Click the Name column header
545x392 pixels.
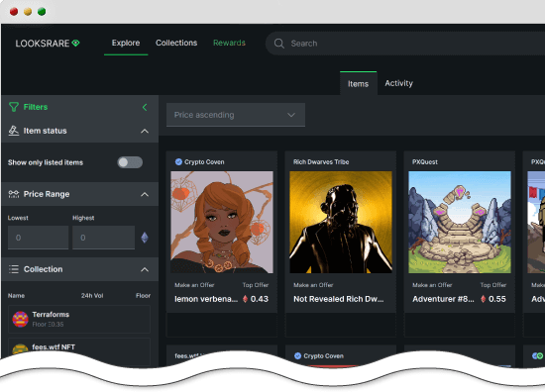pyautogui.click(x=16, y=295)
